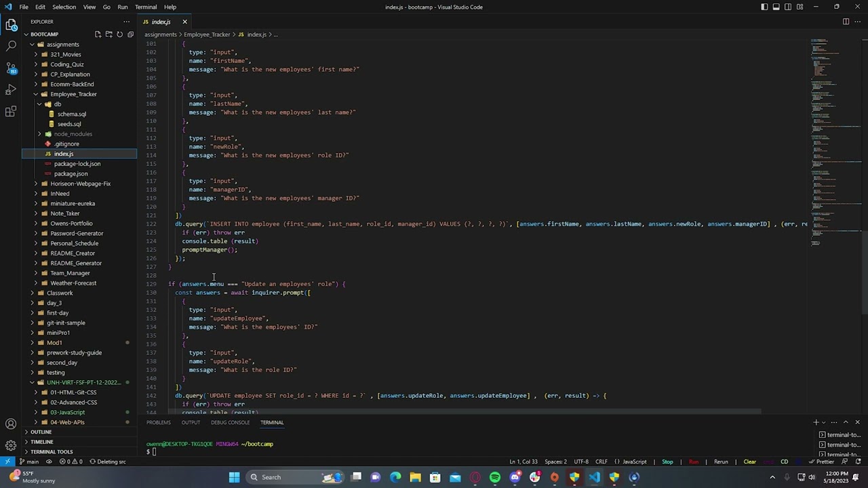868x488 pixels.
Task: Open errors and warnings counter
Action: point(72,462)
